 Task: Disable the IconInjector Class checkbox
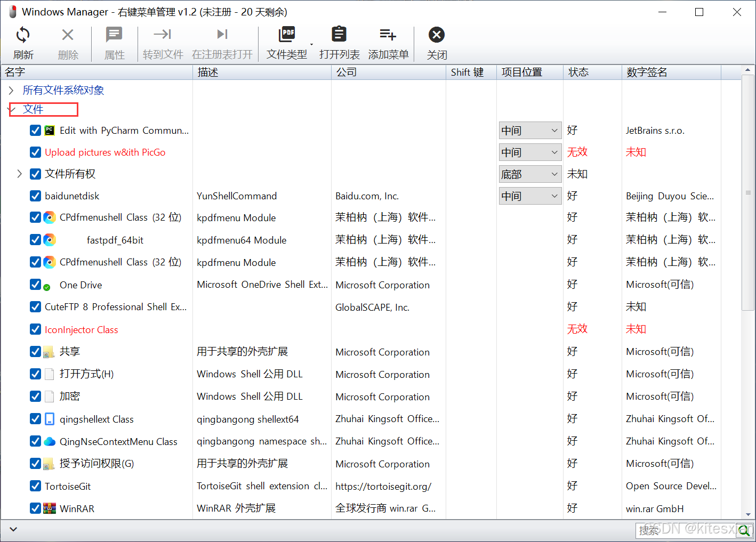pyautogui.click(x=35, y=329)
